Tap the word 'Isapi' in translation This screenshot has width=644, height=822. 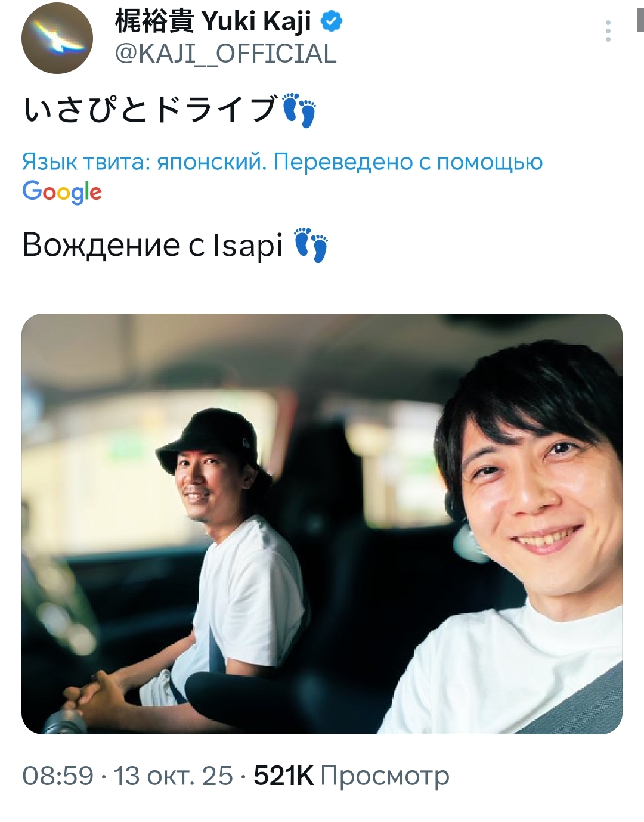coord(247,246)
